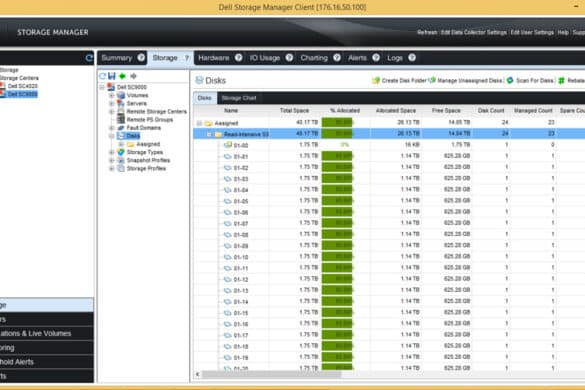The width and height of the screenshot is (585, 390).
Task: Click the % Allocated bar of disk 01-10
Action: coord(337,257)
